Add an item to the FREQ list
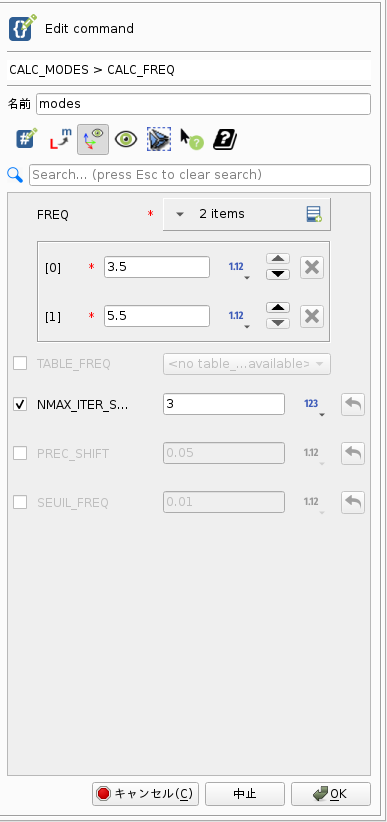387x822 pixels. click(x=314, y=214)
